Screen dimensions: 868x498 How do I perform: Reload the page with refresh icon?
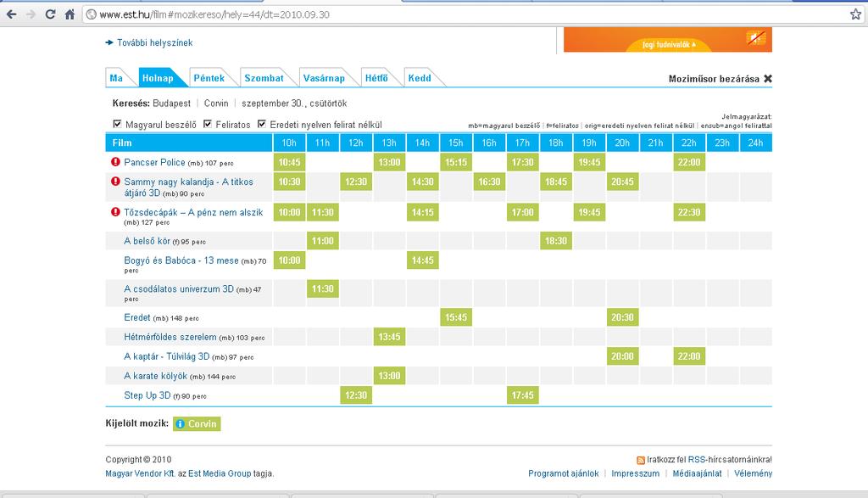point(50,14)
